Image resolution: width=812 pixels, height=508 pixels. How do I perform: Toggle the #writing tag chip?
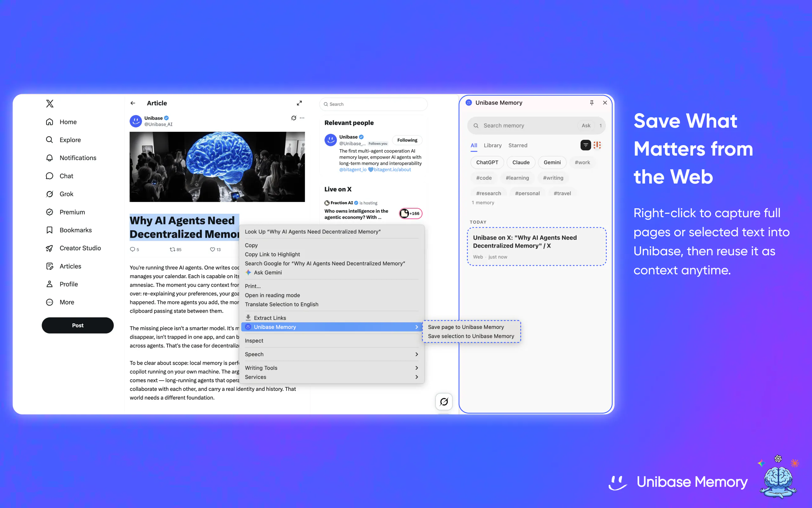point(553,178)
